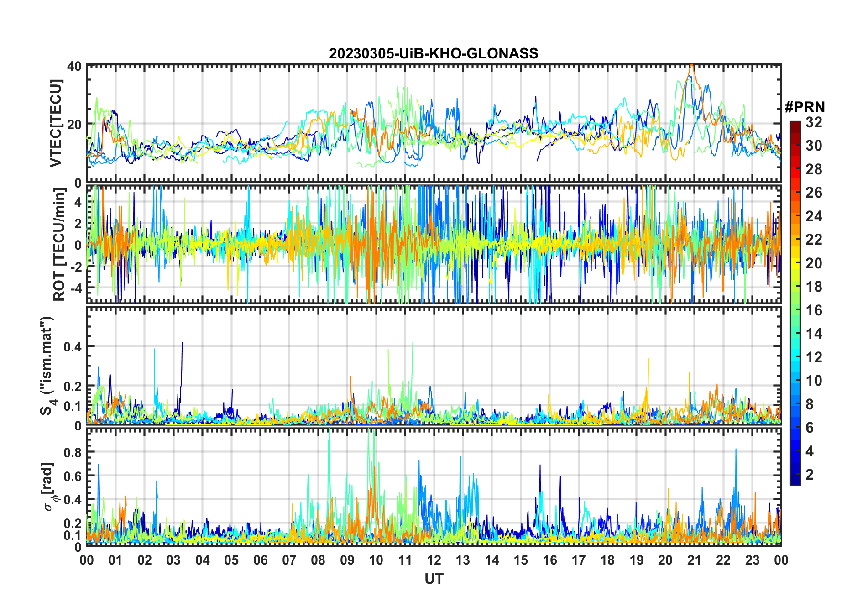Click the S4 ("ism.mat") y-axis label
This screenshot has height=607, width=868.
click(x=47, y=366)
